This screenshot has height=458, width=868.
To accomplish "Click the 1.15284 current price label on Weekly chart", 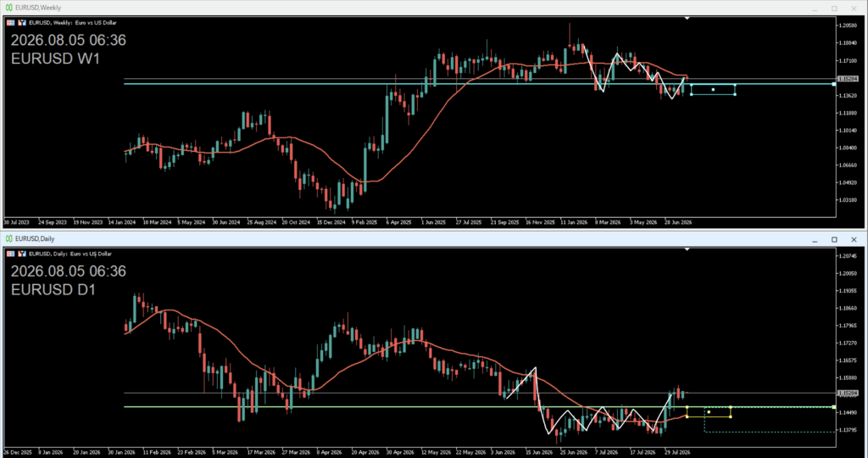I will [848, 79].
